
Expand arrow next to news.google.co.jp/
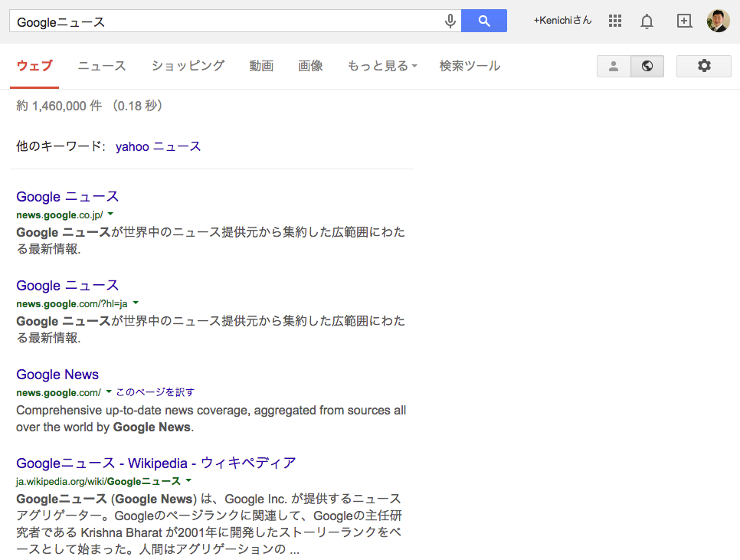click(110, 215)
